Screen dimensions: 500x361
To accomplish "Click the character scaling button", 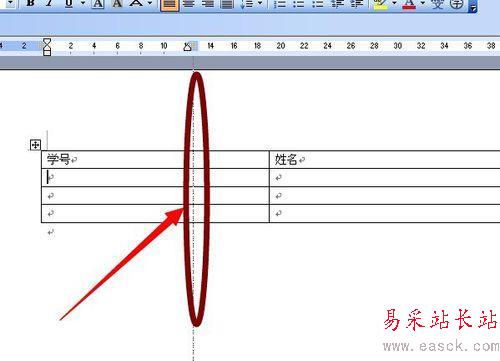I will (137, 3).
